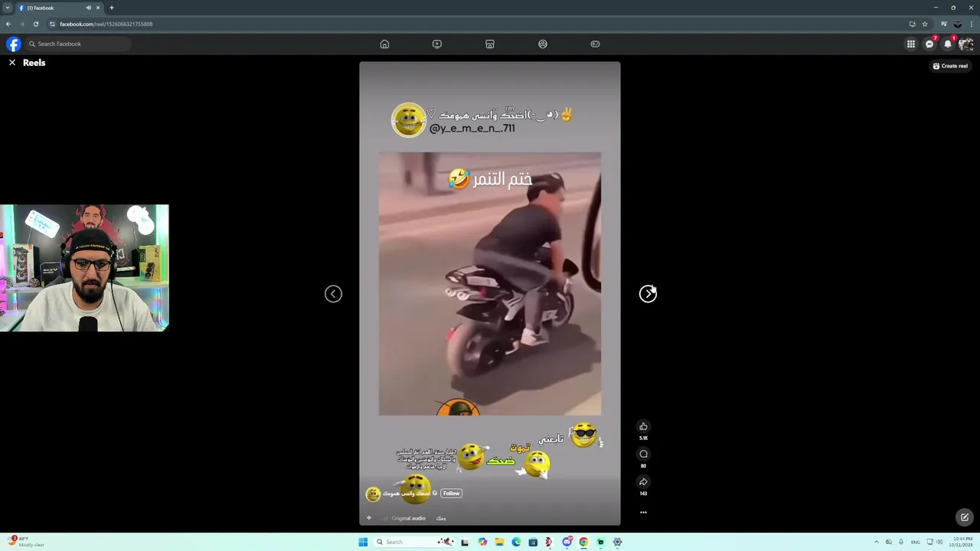Open the reel's three-dot more options

pos(643,512)
